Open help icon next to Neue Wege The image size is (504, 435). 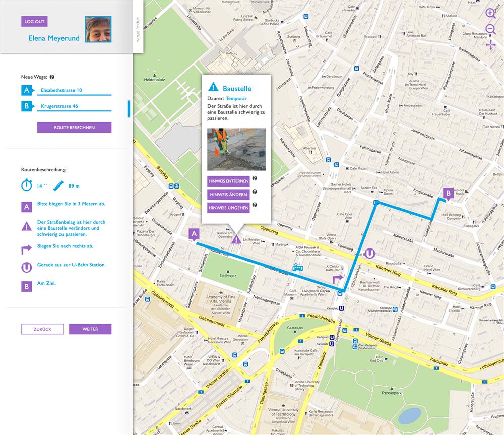tap(52, 77)
